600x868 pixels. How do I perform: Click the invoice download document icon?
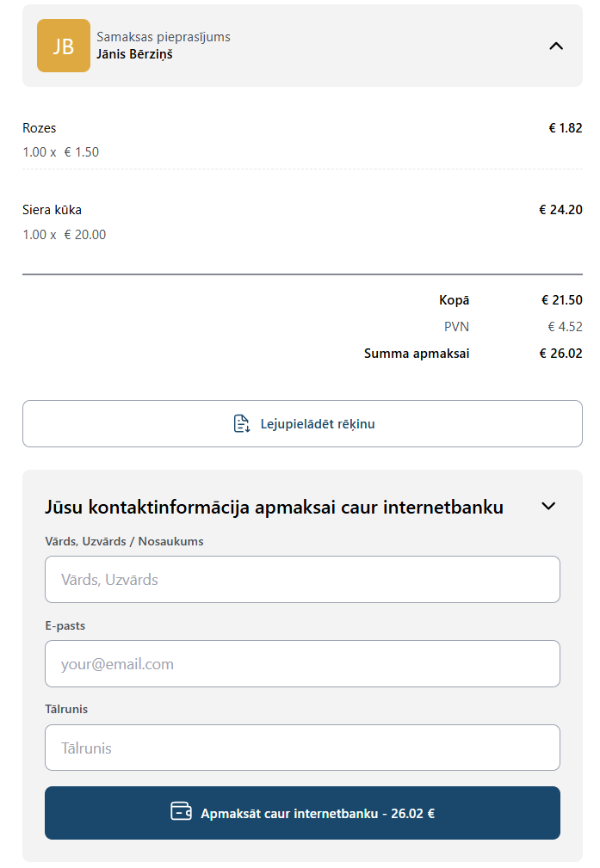click(x=242, y=423)
